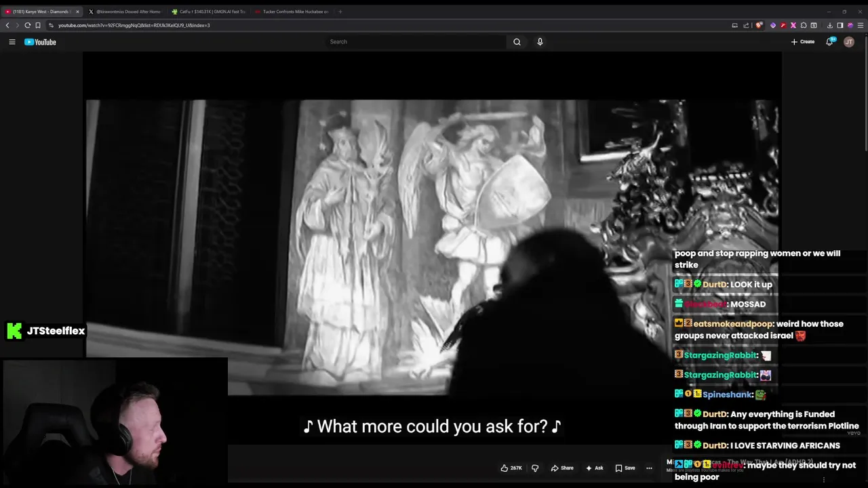Switch to the CatFu GMGN.AI tab
Viewport: 868px width, 488px height.
pyautogui.click(x=208, y=12)
